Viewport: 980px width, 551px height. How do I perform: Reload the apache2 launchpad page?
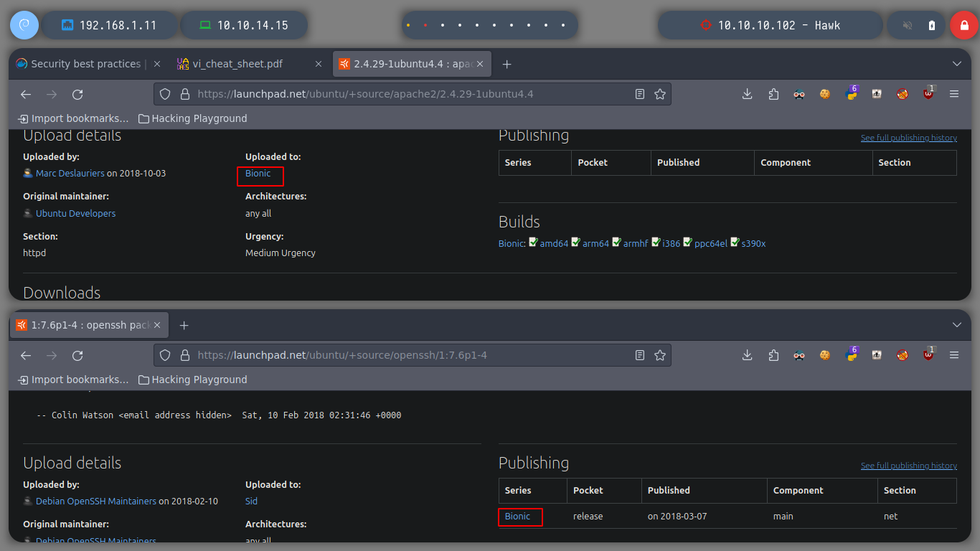[77, 94]
